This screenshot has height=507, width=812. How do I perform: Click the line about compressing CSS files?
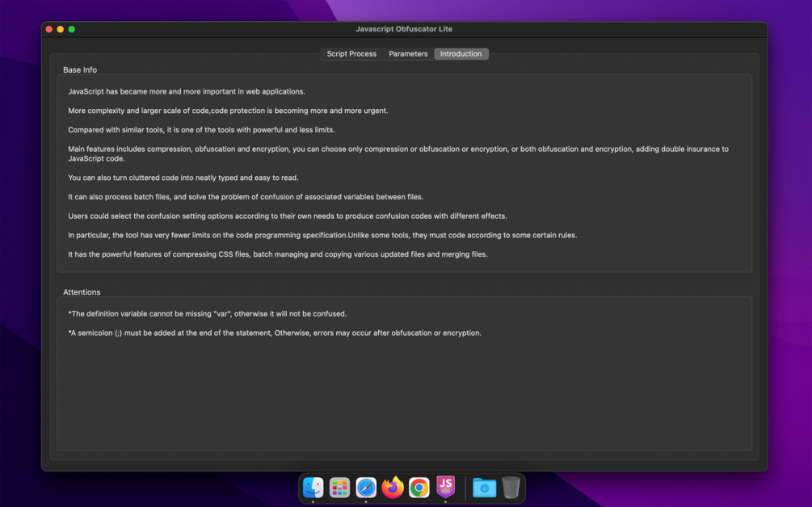coord(278,254)
